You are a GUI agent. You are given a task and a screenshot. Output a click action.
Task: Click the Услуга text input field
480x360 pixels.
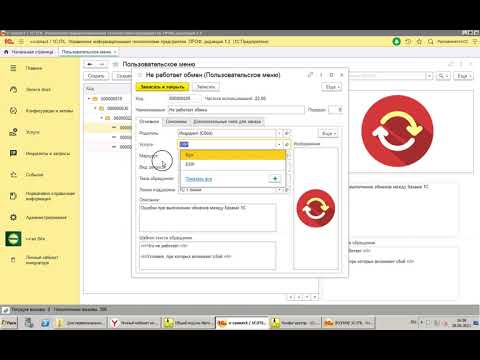tap(227, 144)
